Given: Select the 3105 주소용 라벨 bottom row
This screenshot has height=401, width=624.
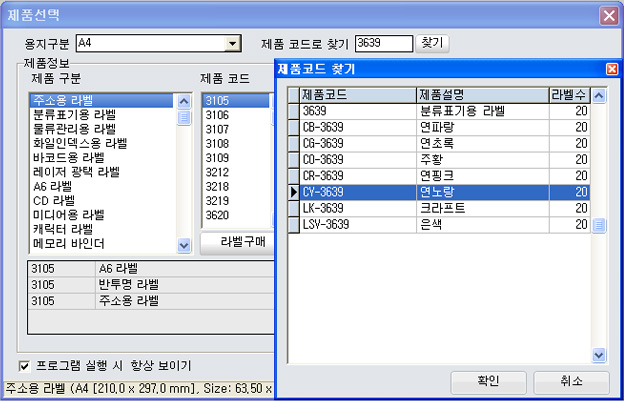Looking at the screenshot, I should pos(151,301).
